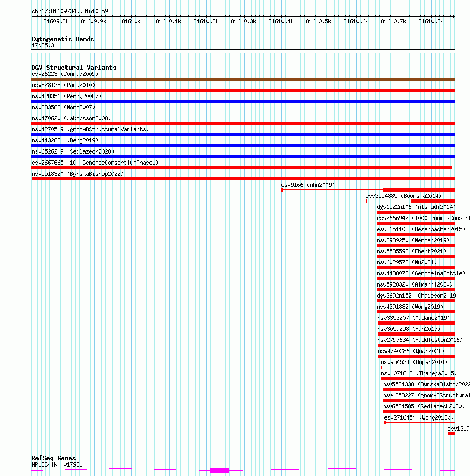This screenshot has height=476, width=470.
Task: Select the blue nsv6526209 variant bar
Action: 243,157
